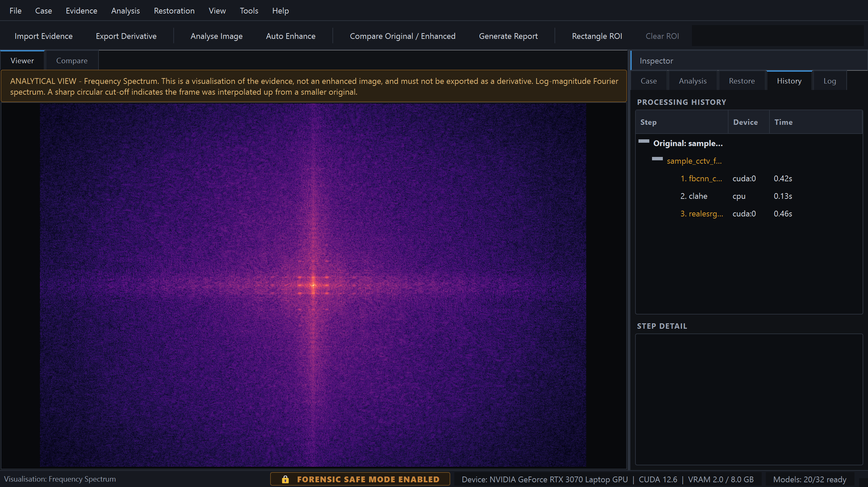Click the Step column header

[x=682, y=122]
